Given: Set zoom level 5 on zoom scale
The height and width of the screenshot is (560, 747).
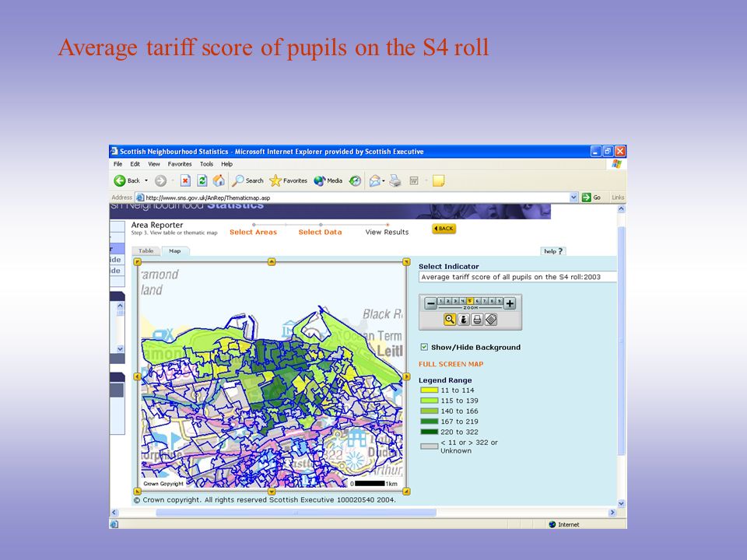Looking at the screenshot, I should pyautogui.click(x=470, y=301).
